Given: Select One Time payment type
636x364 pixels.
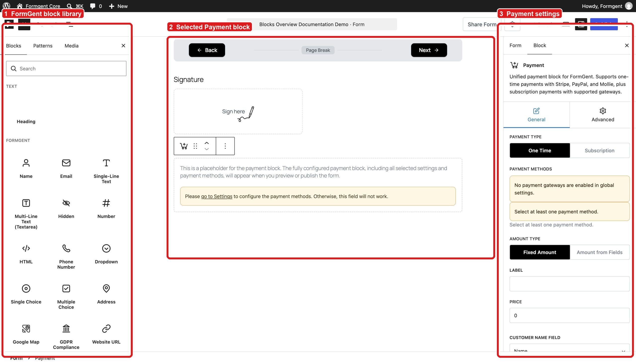Looking at the screenshot, I should pos(539,150).
